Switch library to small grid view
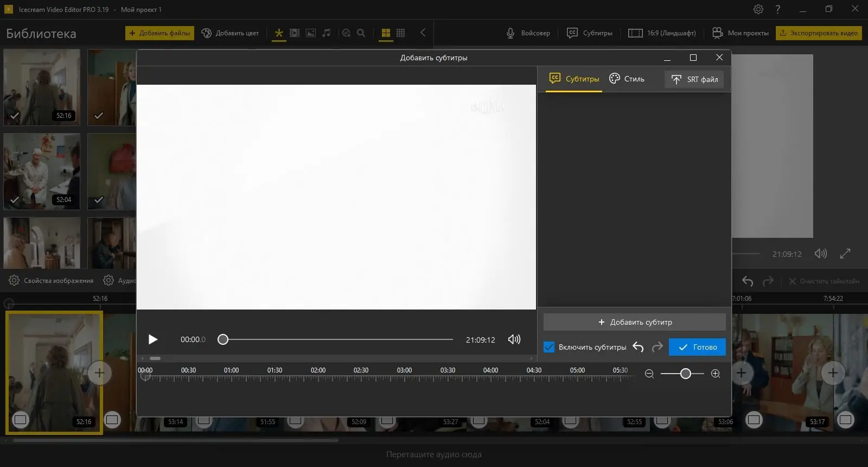 coord(401,33)
